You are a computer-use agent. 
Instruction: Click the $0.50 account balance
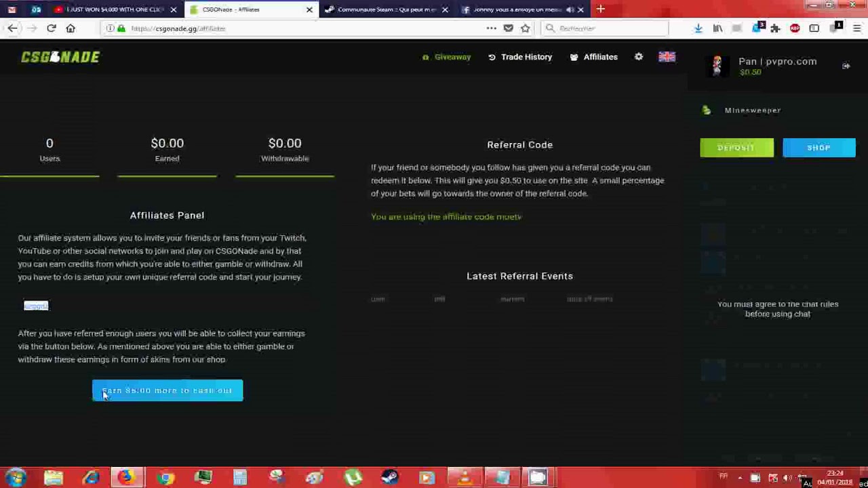[750, 73]
